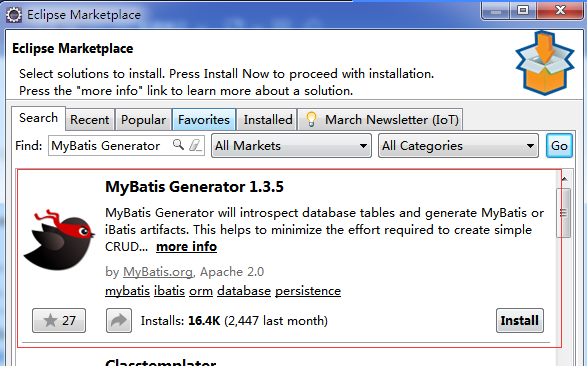587x366 pixels.
Task: Switch to the Search tab
Action: [39, 118]
